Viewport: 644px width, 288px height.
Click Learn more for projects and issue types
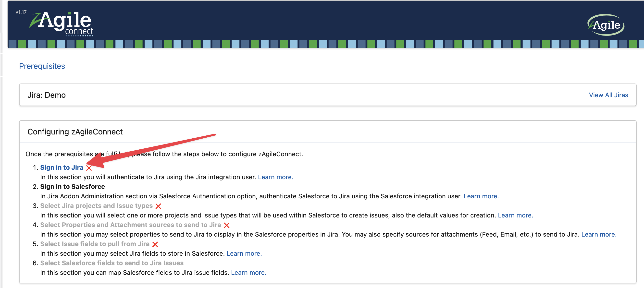coord(515,215)
